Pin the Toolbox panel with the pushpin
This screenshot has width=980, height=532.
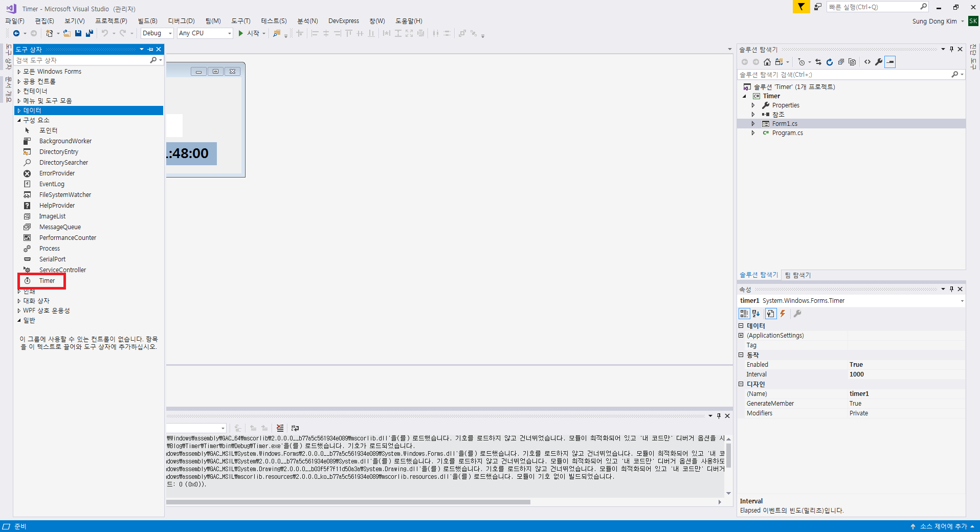point(150,49)
